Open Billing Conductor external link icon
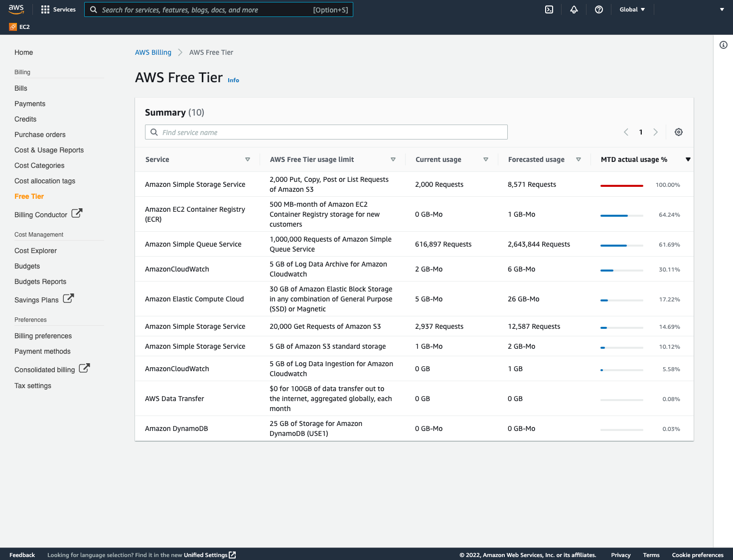This screenshot has width=733, height=560. tap(77, 213)
